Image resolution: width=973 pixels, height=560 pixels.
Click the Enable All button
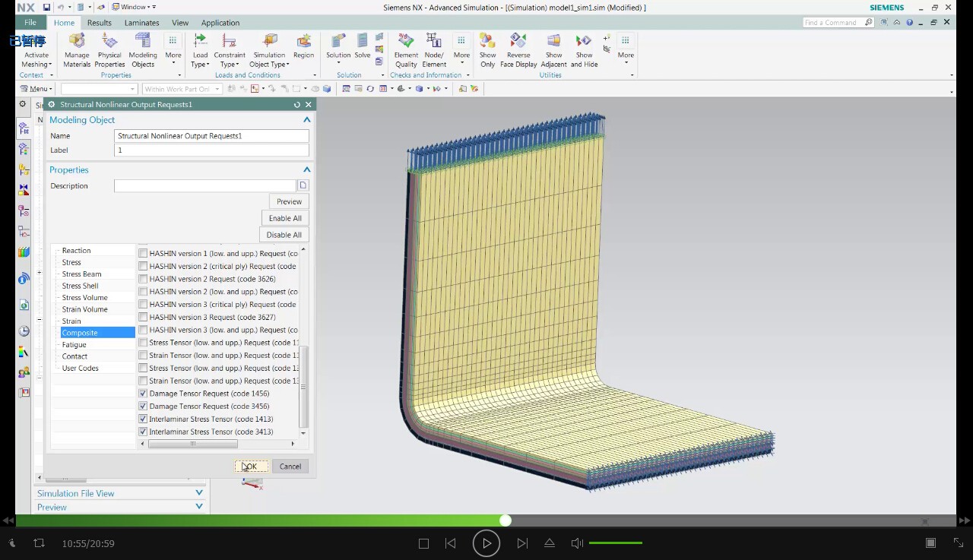[x=285, y=218]
